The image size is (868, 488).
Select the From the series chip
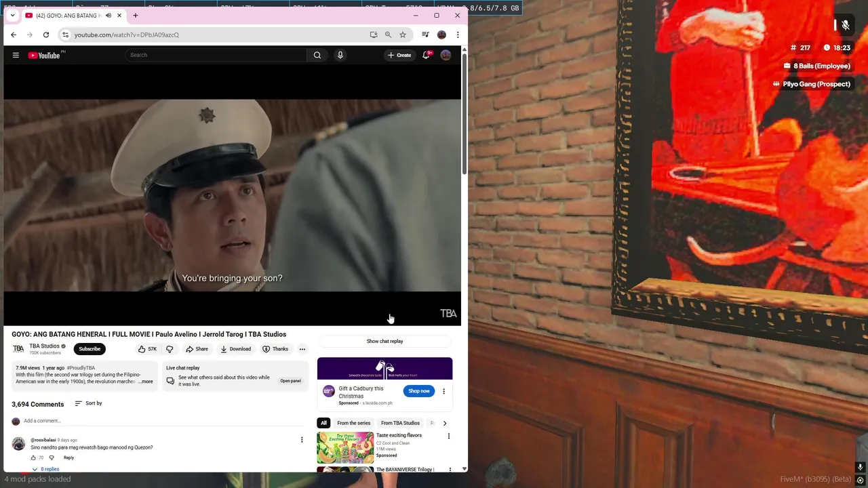click(x=354, y=423)
